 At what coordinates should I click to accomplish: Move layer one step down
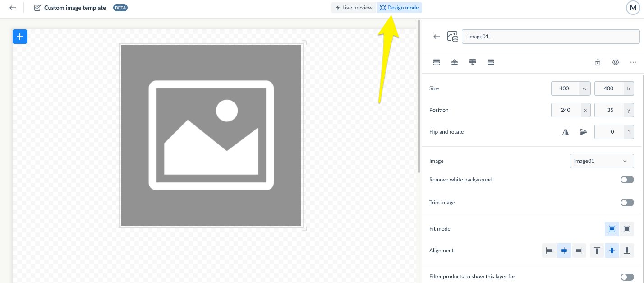click(x=473, y=62)
